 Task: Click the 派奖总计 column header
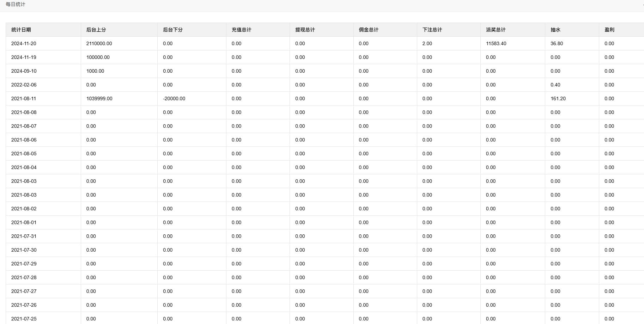click(496, 30)
